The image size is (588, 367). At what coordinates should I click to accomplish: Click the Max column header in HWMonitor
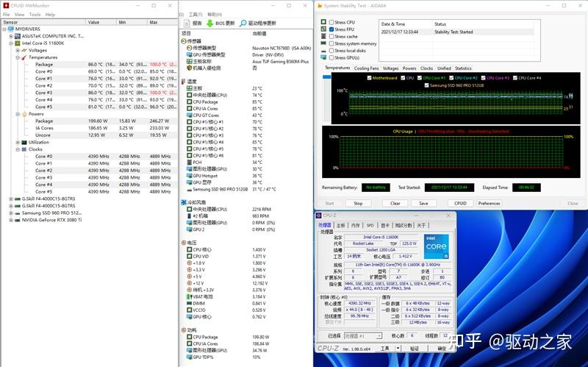(x=162, y=22)
